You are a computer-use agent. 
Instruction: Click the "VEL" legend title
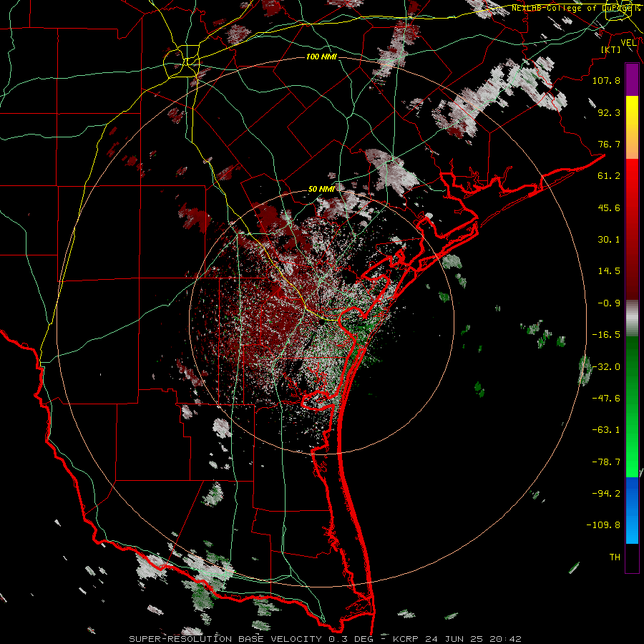coord(628,43)
